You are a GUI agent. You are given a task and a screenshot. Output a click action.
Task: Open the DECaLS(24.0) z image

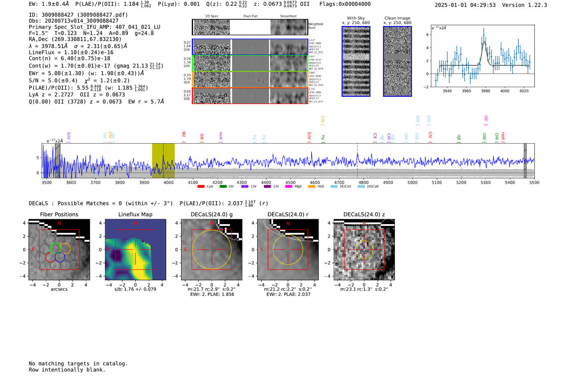[364, 250]
